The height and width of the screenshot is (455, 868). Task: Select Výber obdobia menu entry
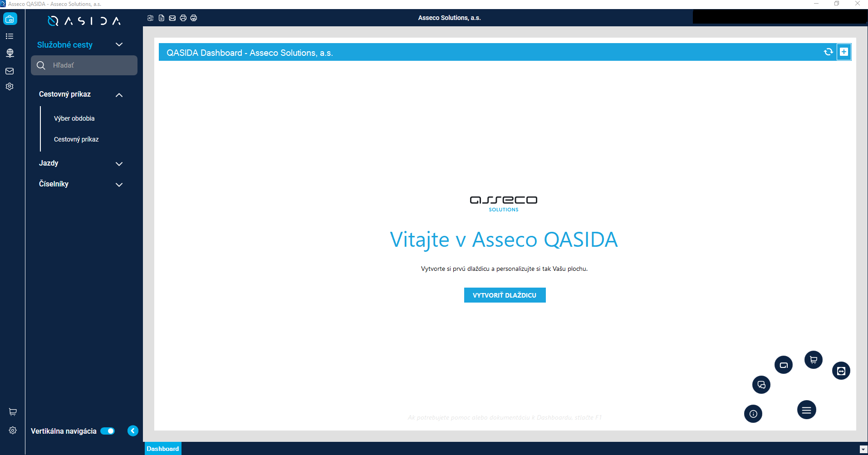[x=74, y=118]
